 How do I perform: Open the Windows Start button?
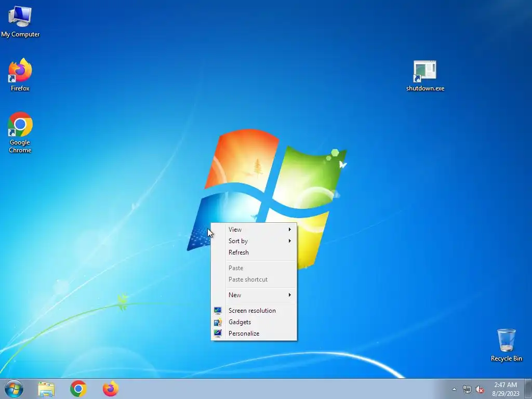[x=14, y=389]
